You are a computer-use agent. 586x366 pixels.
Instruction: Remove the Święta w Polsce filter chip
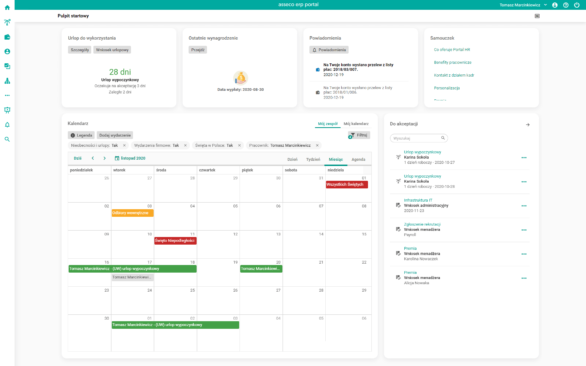[x=240, y=145]
